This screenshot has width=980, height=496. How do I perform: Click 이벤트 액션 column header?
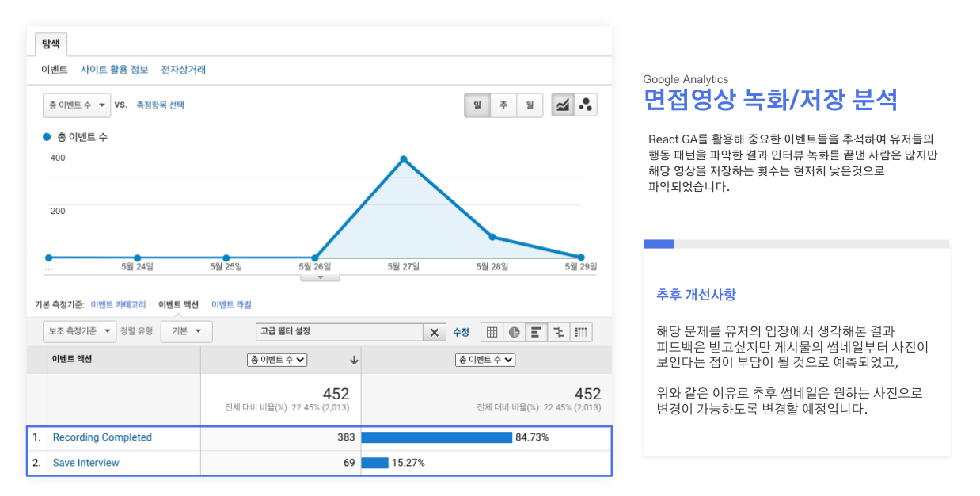[71, 360]
